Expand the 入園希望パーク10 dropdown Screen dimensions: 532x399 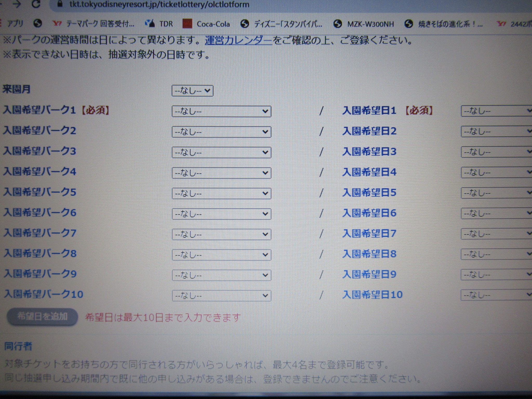coord(221,296)
